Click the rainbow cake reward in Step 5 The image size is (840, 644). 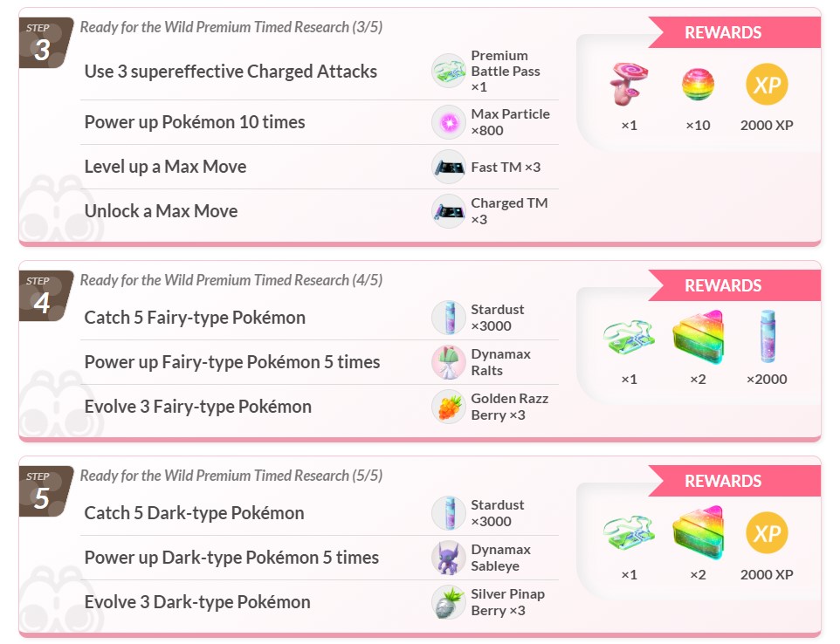pyautogui.click(x=698, y=532)
